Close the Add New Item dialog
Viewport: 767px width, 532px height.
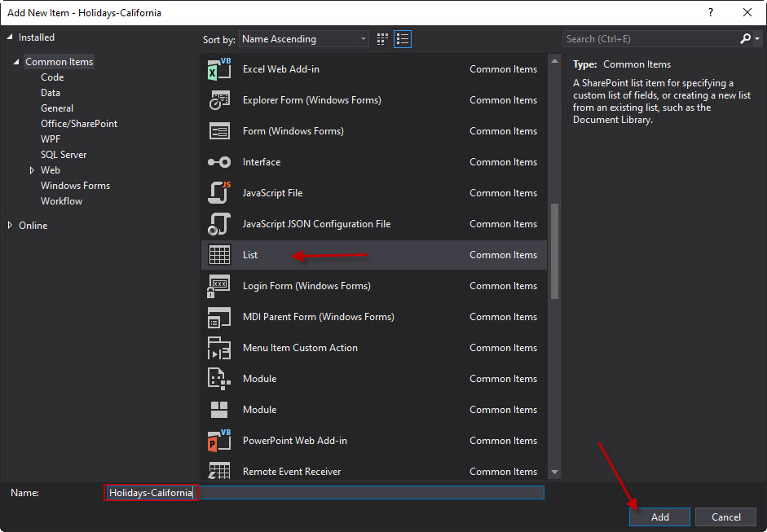point(747,13)
